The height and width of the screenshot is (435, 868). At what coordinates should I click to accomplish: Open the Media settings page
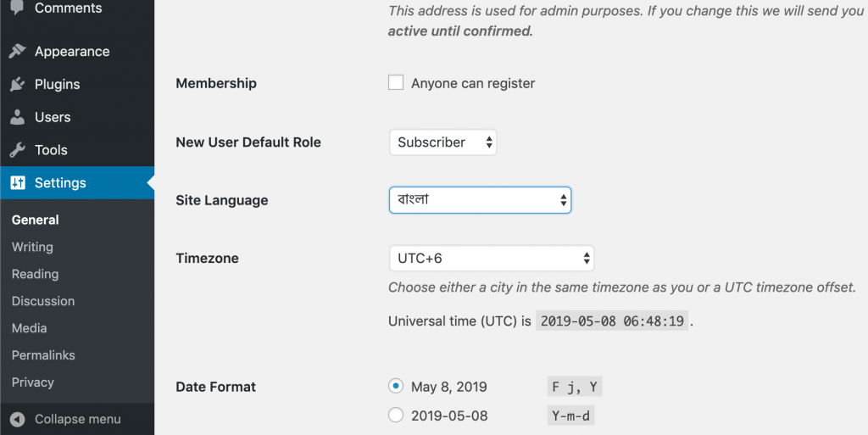tap(30, 328)
